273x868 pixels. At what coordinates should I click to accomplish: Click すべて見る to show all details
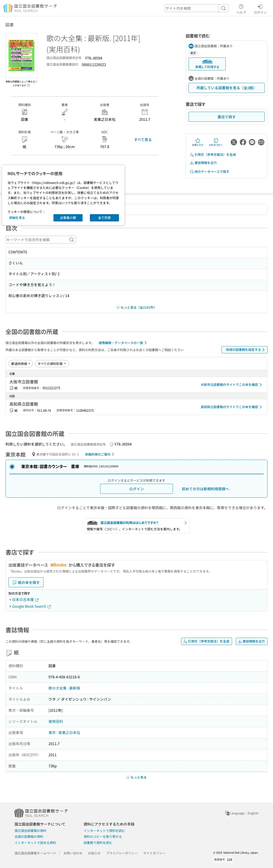tap(143, 139)
